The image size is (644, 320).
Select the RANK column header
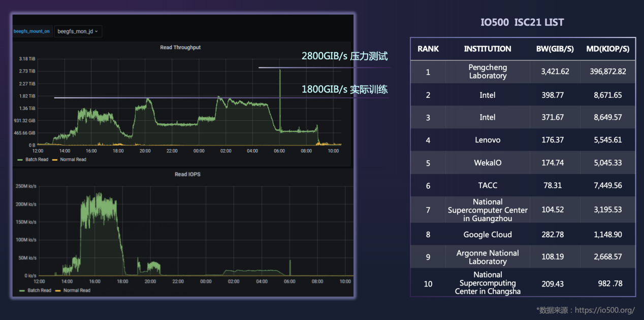428,49
